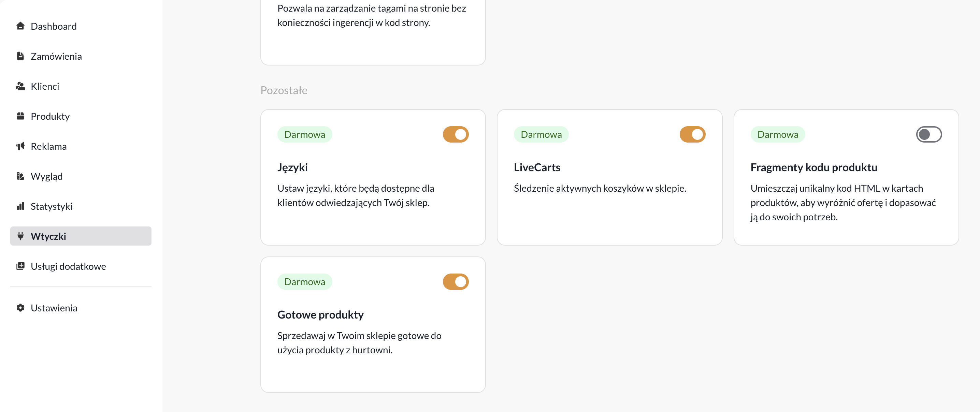The height and width of the screenshot is (412, 980).
Task: Click the Dashboard home icon
Action: [20, 26]
